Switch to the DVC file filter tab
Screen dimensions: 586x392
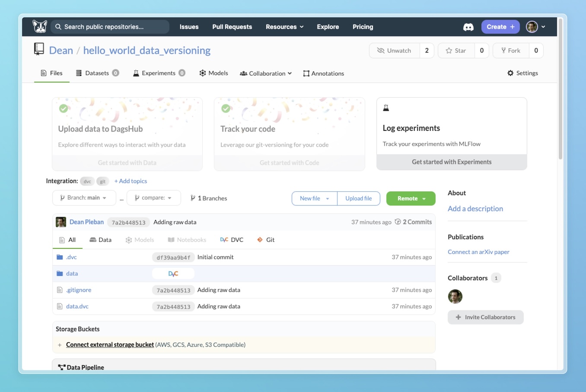click(232, 240)
